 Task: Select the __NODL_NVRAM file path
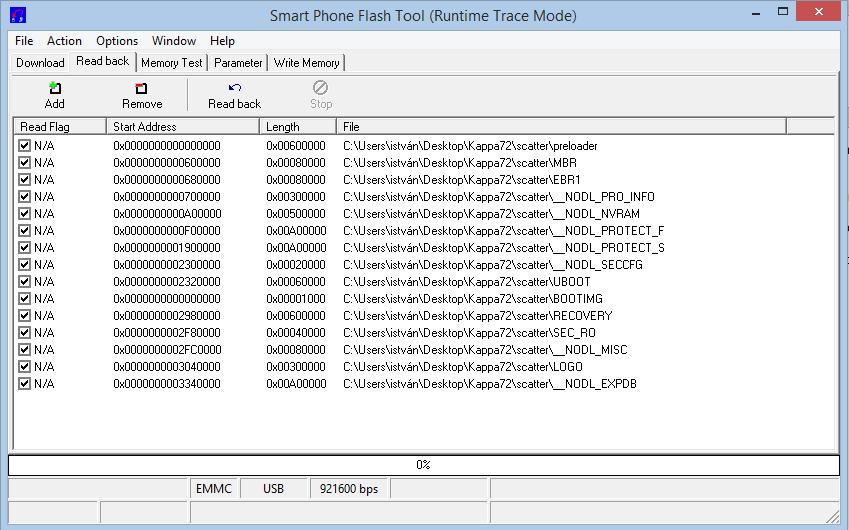tap(492, 213)
